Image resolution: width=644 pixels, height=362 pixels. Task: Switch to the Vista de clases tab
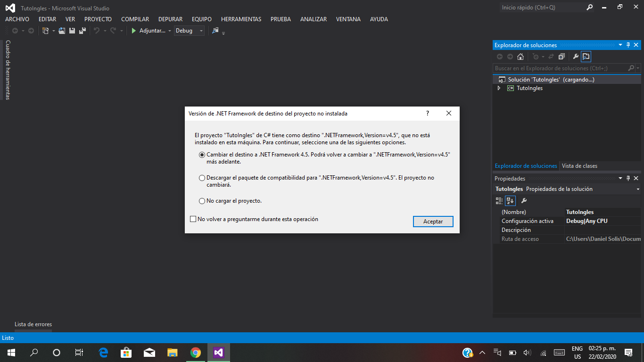click(x=579, y=166)
